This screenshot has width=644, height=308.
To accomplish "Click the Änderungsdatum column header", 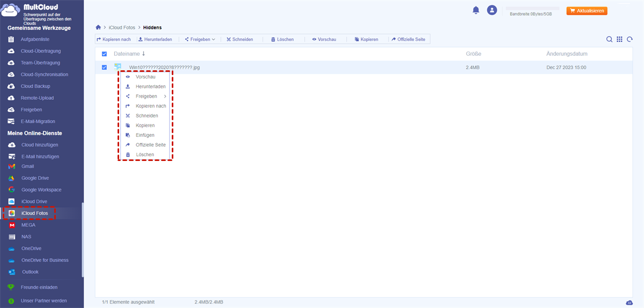I will tap(567, 54).
